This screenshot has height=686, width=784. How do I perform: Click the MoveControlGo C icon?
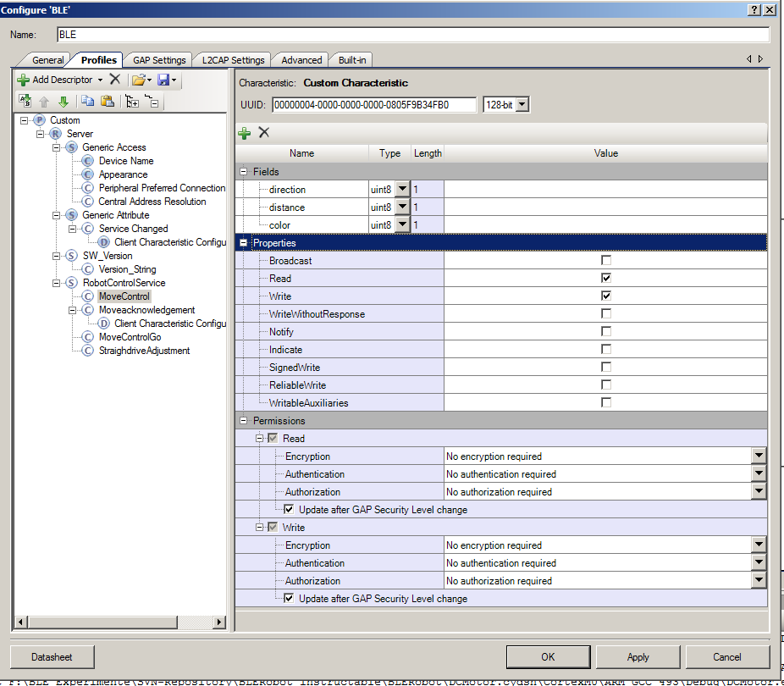point(87,337)
